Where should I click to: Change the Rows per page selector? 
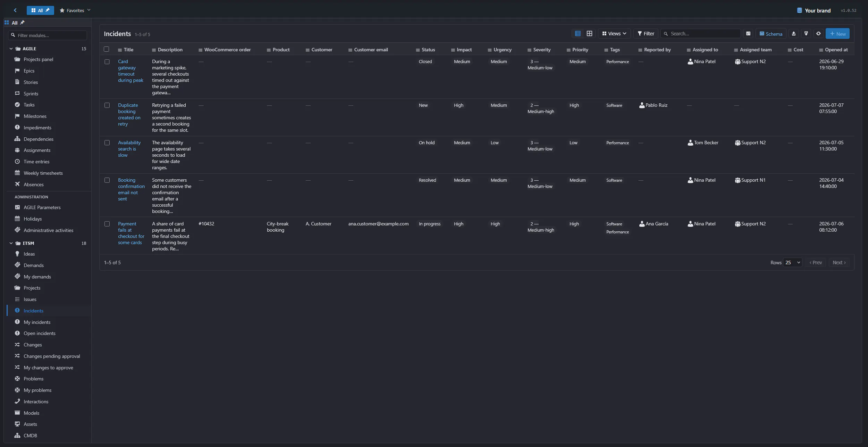point(792,263)
